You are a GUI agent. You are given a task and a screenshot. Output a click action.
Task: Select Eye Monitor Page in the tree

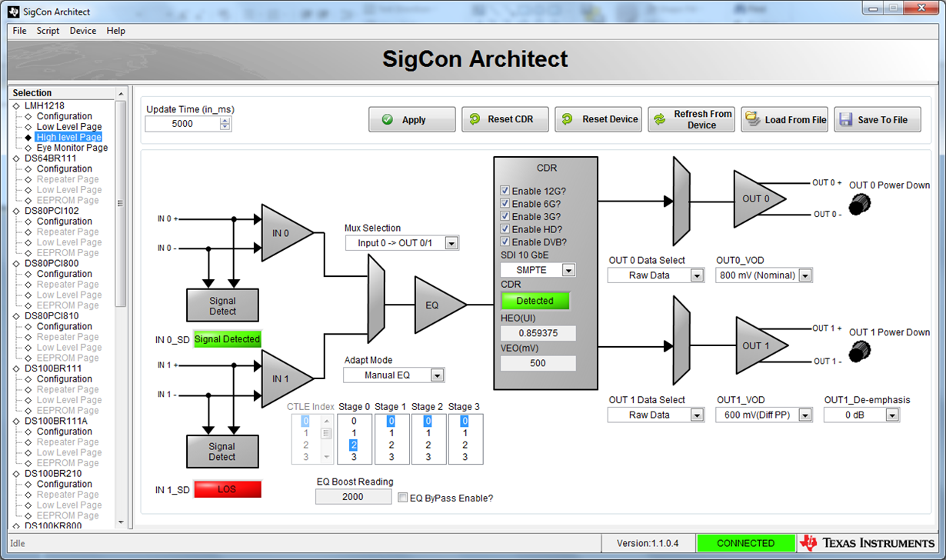(x=72, y=148)
